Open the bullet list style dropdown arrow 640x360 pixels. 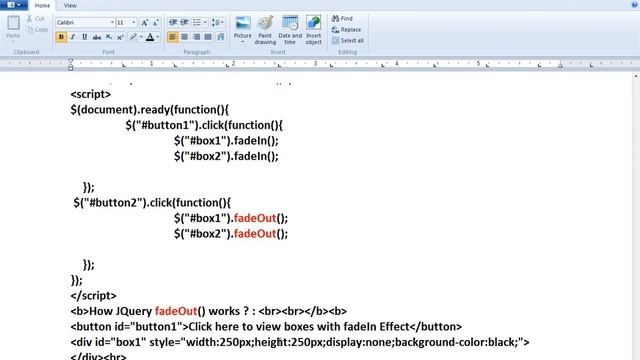[x=205, y=22]
